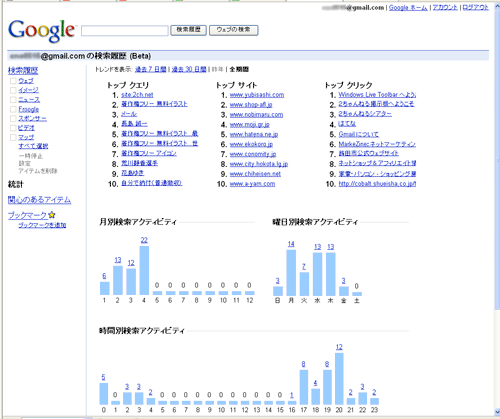
Task: Click the 検索履歴 search button
Action: (188, 30)
